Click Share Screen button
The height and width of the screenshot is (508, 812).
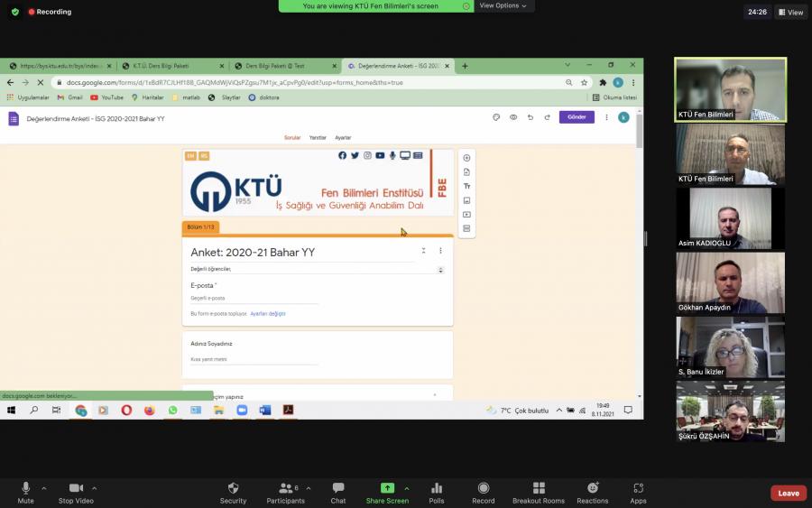coord(387,493)
